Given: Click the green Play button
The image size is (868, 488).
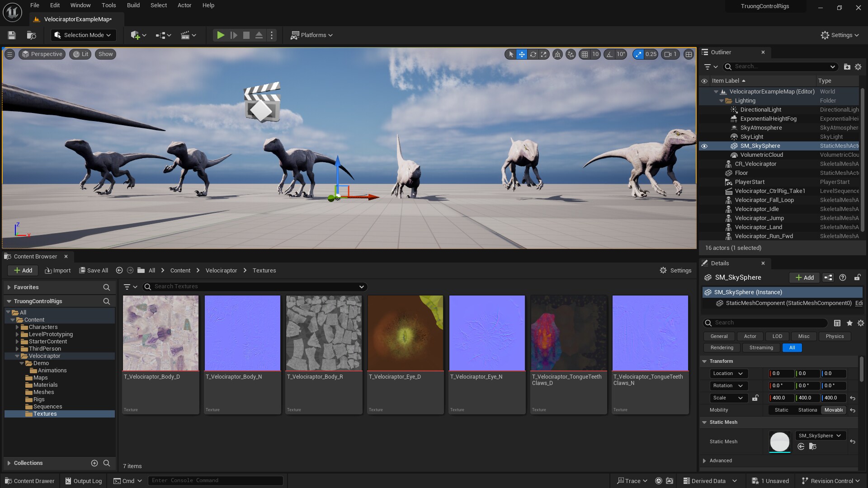Looking at the screenshot, I should [220, 35].
